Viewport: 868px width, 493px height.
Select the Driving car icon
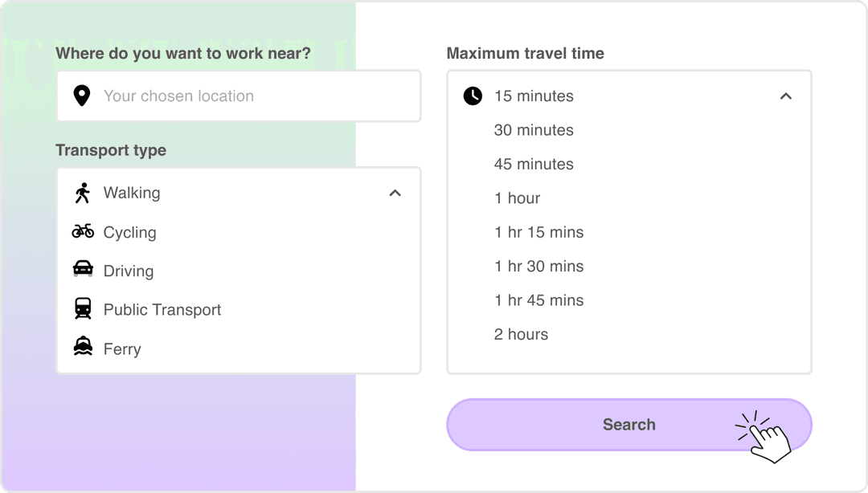point(81,271)
